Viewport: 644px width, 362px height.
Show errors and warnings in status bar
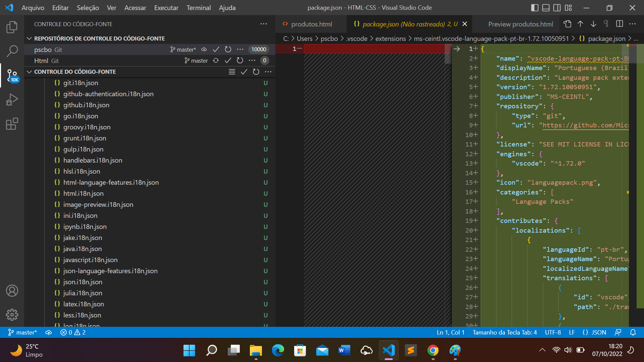73,332
